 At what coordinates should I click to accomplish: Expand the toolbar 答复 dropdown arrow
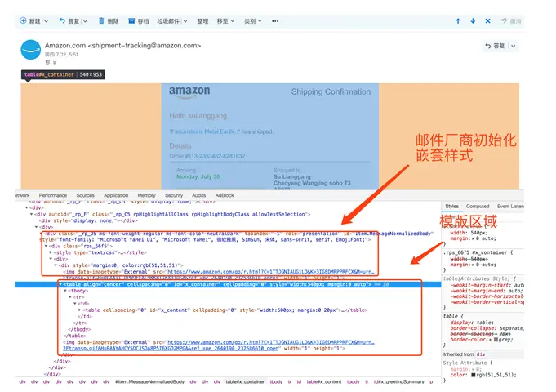point(85,21)
